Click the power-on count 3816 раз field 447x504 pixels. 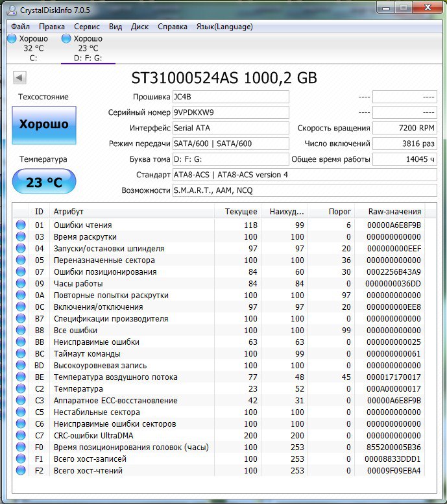(405, 144)
